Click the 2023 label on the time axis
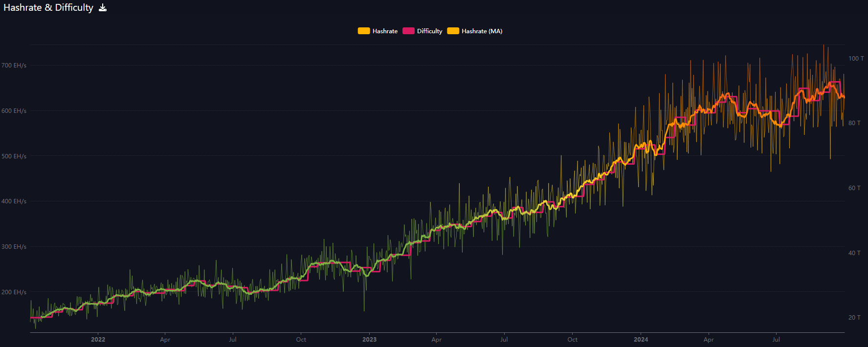This screenshot has height=347, width=868. [369, 340]
